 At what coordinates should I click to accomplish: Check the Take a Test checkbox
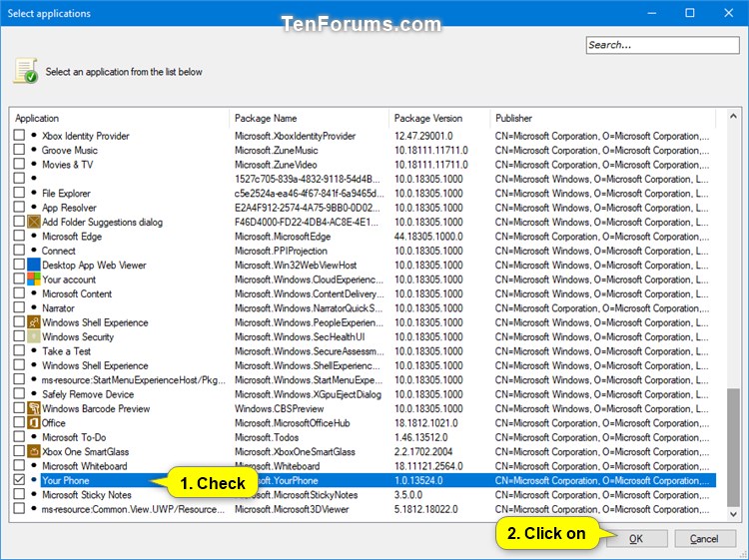click(x=19, y=351)
